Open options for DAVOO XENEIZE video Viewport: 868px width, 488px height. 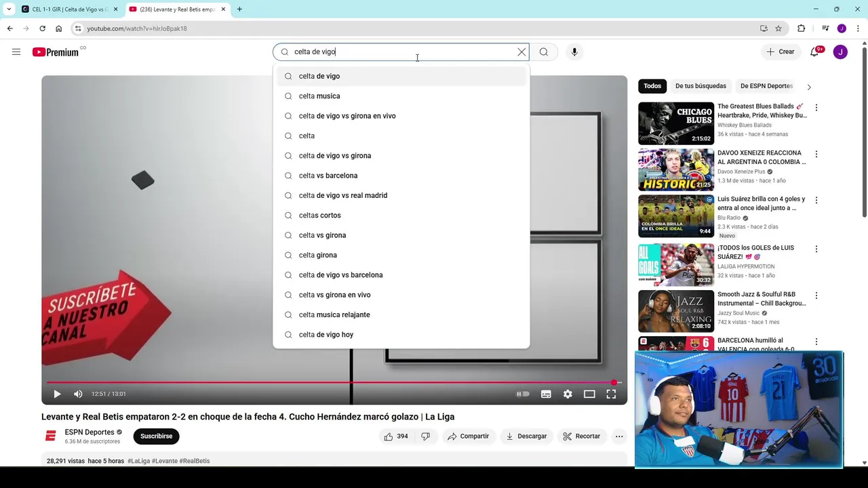tap(816, 154)
